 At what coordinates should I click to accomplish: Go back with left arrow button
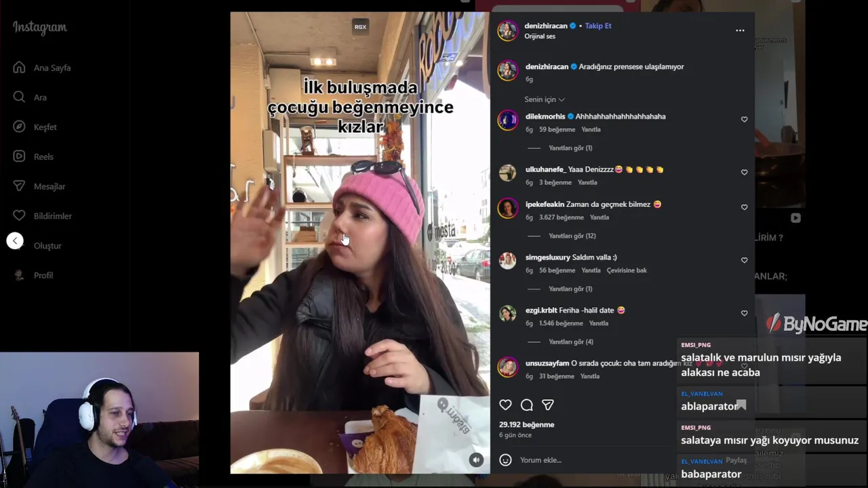(15, 241)
